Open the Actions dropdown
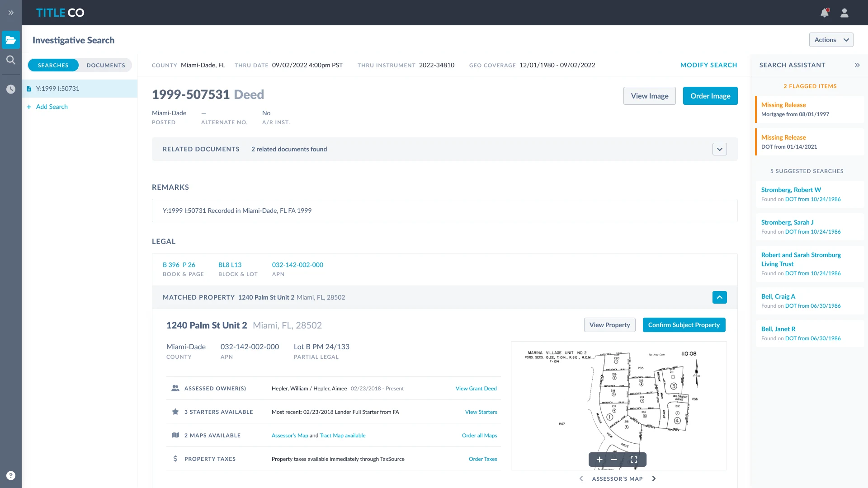 (831, 40)
